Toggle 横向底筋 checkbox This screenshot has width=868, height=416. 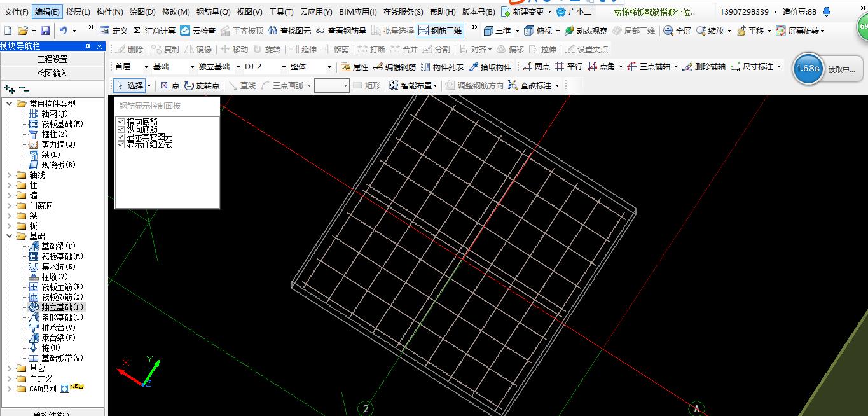121,121
